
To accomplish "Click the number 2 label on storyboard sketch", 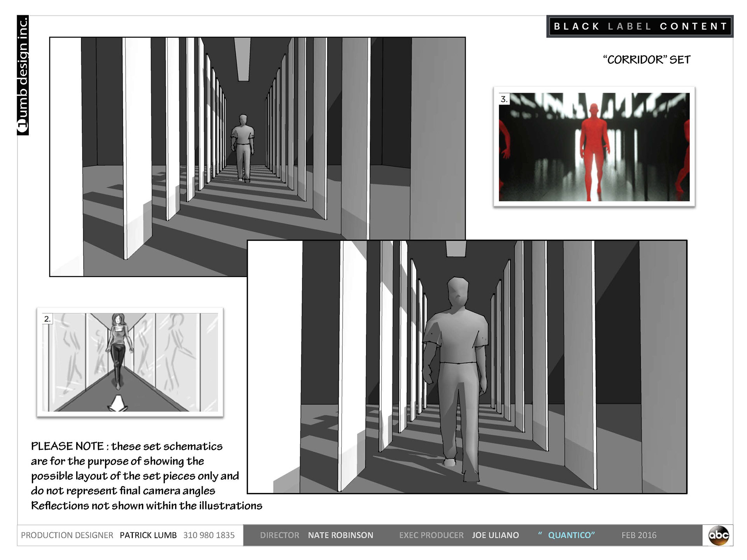I will pyautogui.click(x=47, y=319).
